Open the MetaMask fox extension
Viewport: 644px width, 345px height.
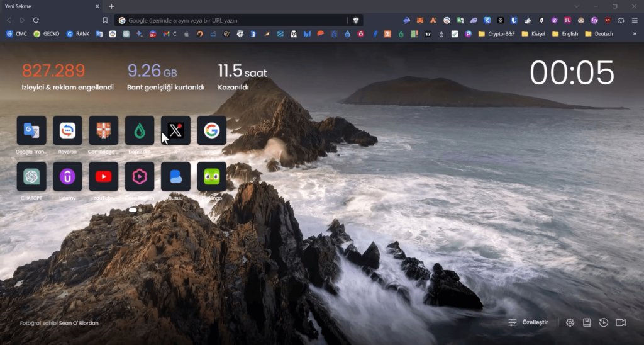tap(419, 20)
